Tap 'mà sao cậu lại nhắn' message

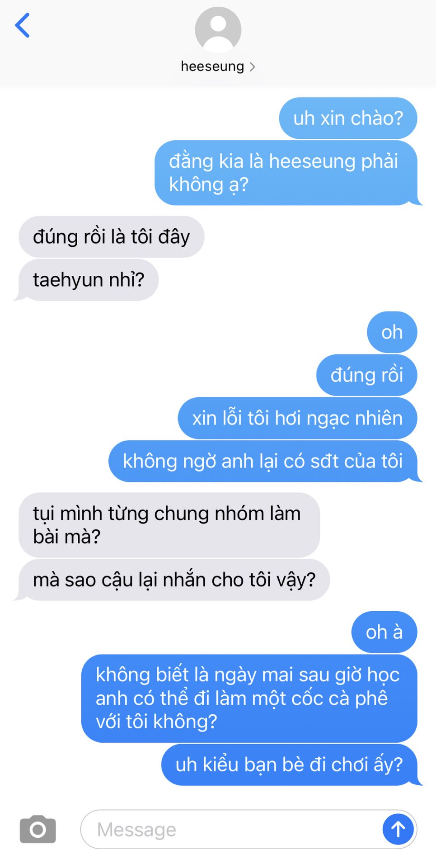pos(174,580)
